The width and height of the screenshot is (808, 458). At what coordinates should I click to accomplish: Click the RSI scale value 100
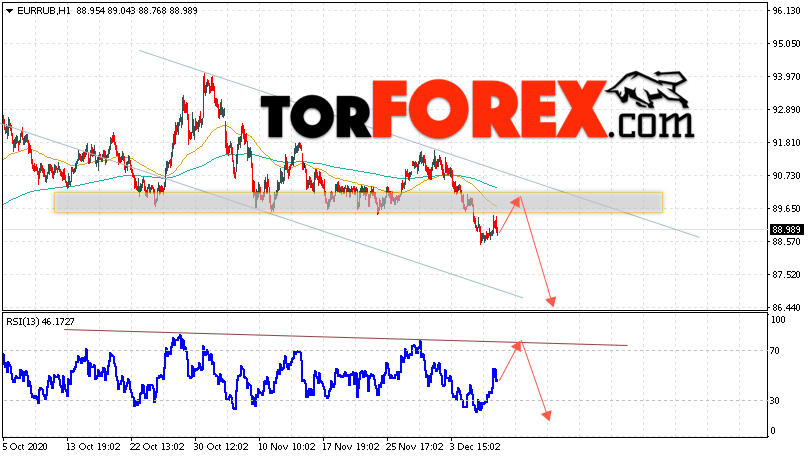[x=778, y=320]
